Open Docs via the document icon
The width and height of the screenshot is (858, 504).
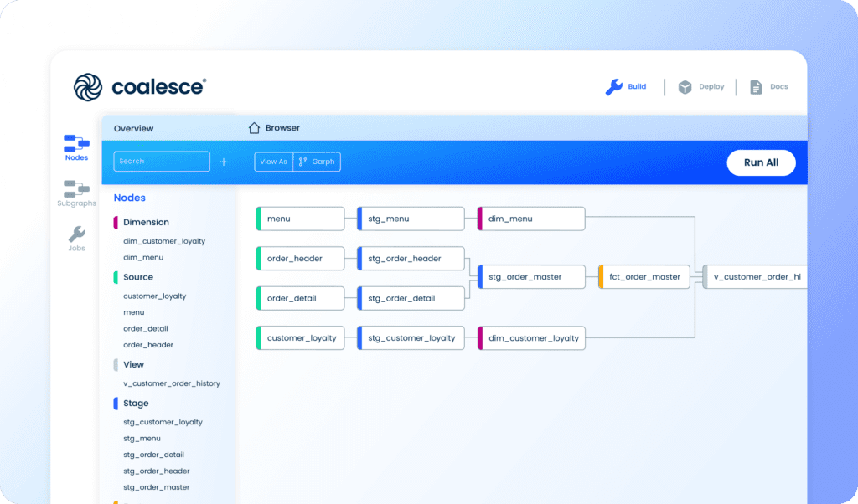coord(752,86)
